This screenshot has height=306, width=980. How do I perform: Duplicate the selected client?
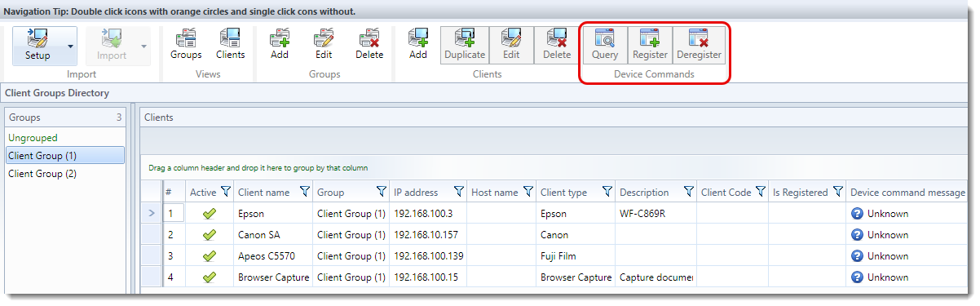pyautogui.click(x=465, y=46)
